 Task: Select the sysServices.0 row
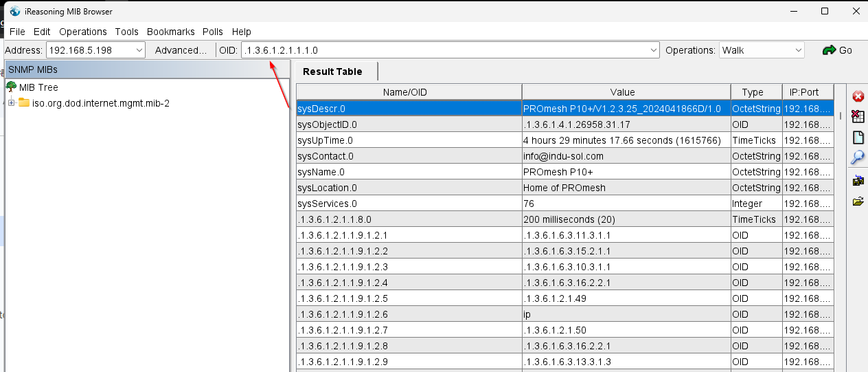pos(565,204)
